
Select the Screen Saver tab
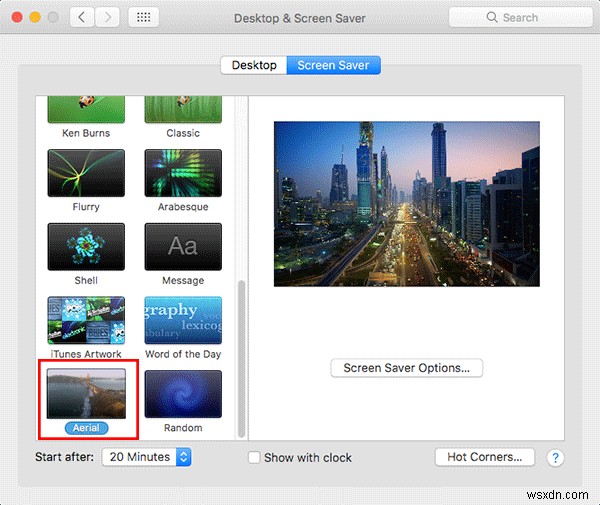click(333, 65)
